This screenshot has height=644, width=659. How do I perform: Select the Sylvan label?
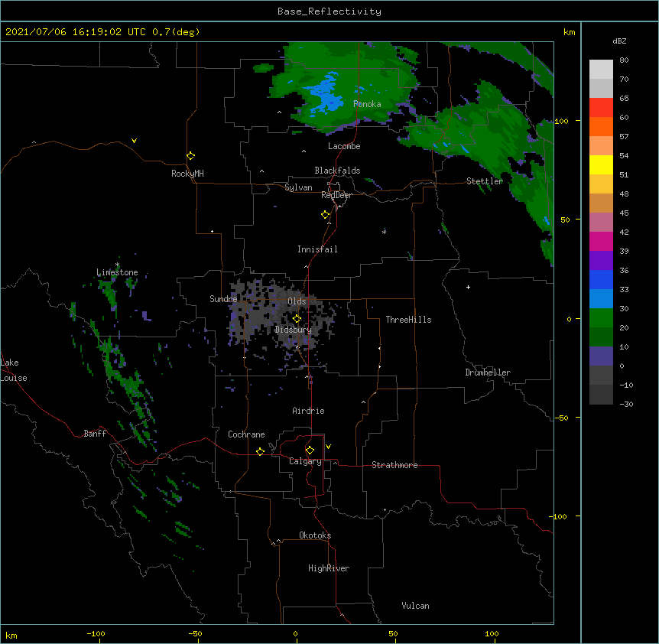298,187
